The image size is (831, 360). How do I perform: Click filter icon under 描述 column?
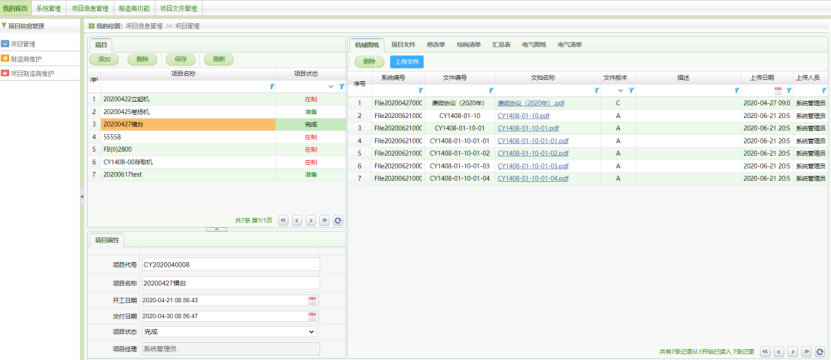[737, 91]
